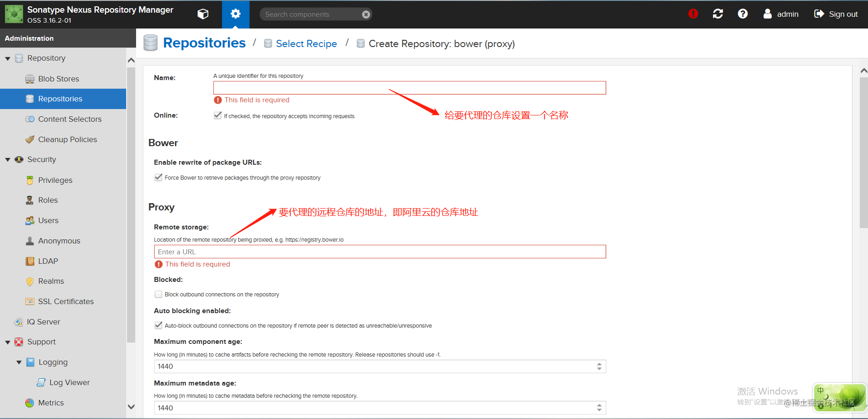Go to Repositories breadcrumb link
Viewport: 868px width, 419px height.
coord(204,43)
